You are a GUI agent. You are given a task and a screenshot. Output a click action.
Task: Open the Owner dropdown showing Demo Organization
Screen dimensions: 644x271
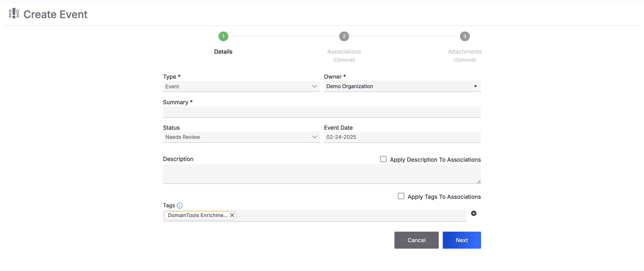tap(402, 87)
